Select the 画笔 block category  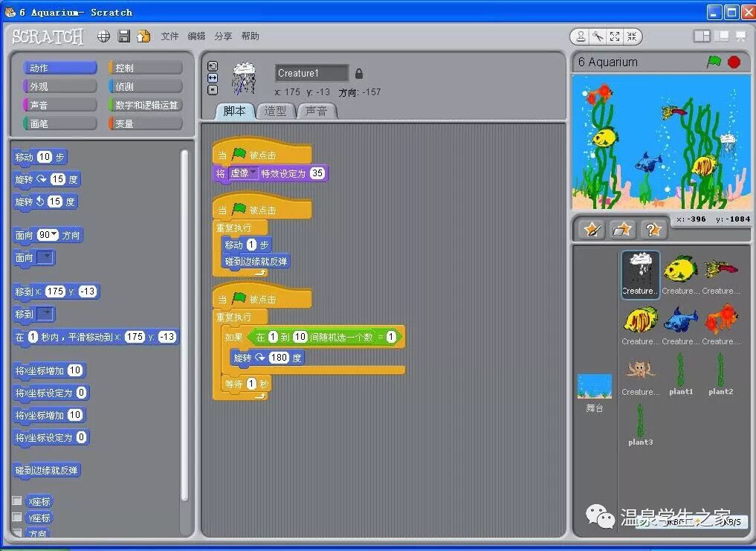(59, 123)
